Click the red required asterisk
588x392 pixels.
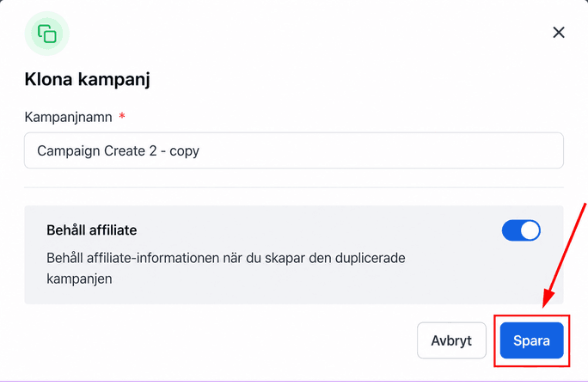pyautogui.click(x=122, y=115)
